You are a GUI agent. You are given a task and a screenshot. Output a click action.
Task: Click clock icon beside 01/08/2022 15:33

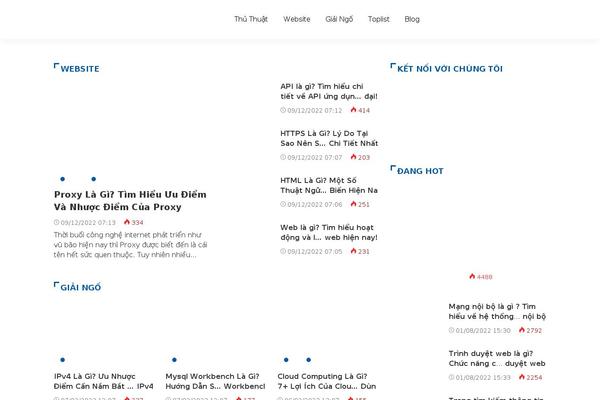click(451, 377)
